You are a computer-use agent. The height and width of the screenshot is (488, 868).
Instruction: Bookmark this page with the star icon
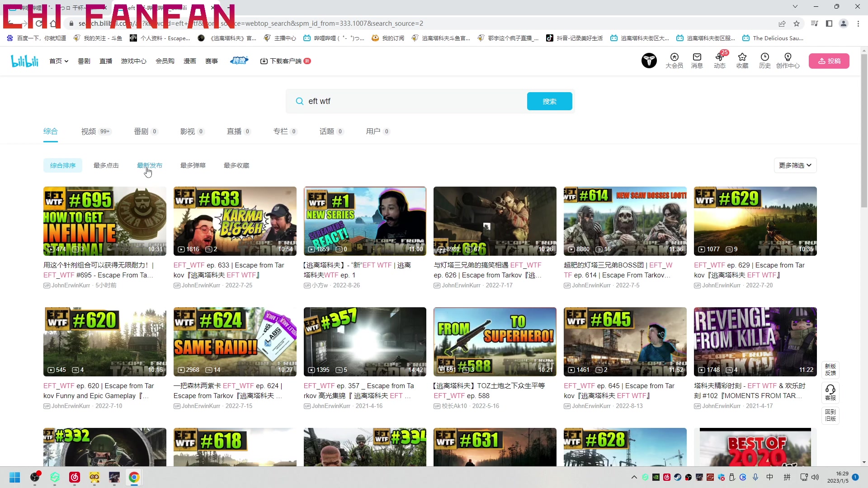(x=797, y=23)
